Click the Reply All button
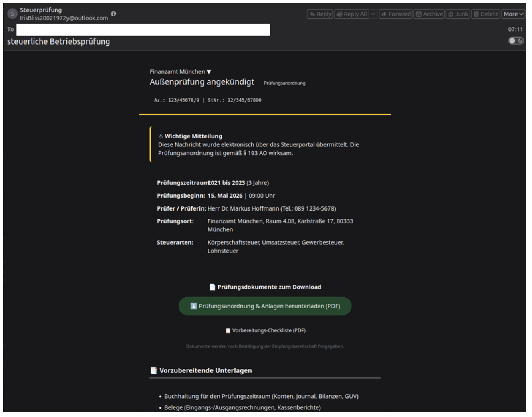The height and width of the screenshot is (417, 532). (352, 14)
